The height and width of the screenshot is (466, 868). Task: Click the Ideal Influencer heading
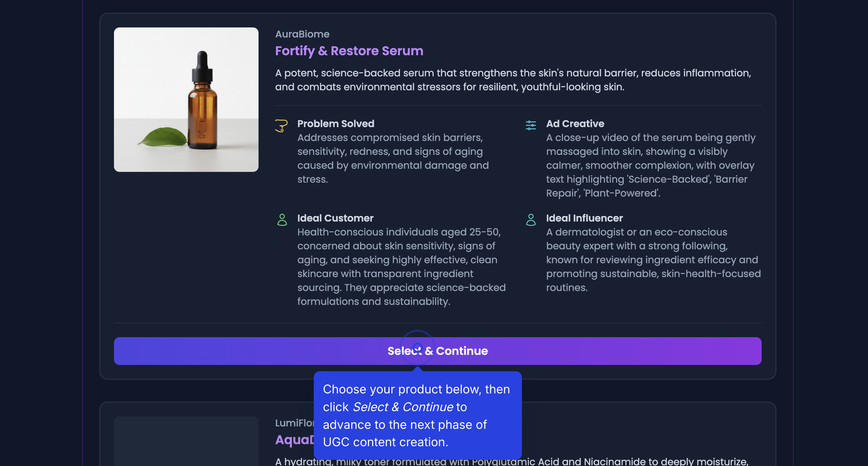tap(584, 218)
